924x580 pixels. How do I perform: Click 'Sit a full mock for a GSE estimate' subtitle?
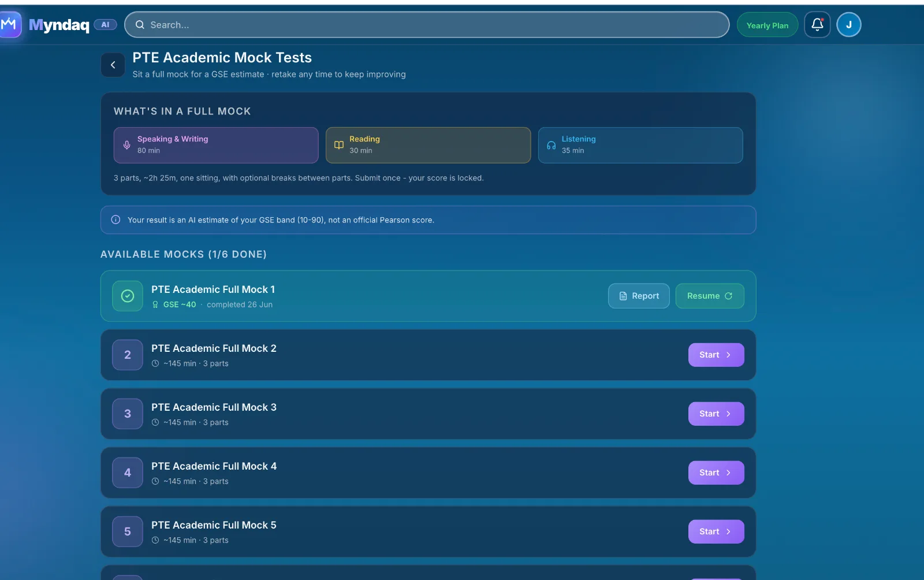[x=269, y=75]
